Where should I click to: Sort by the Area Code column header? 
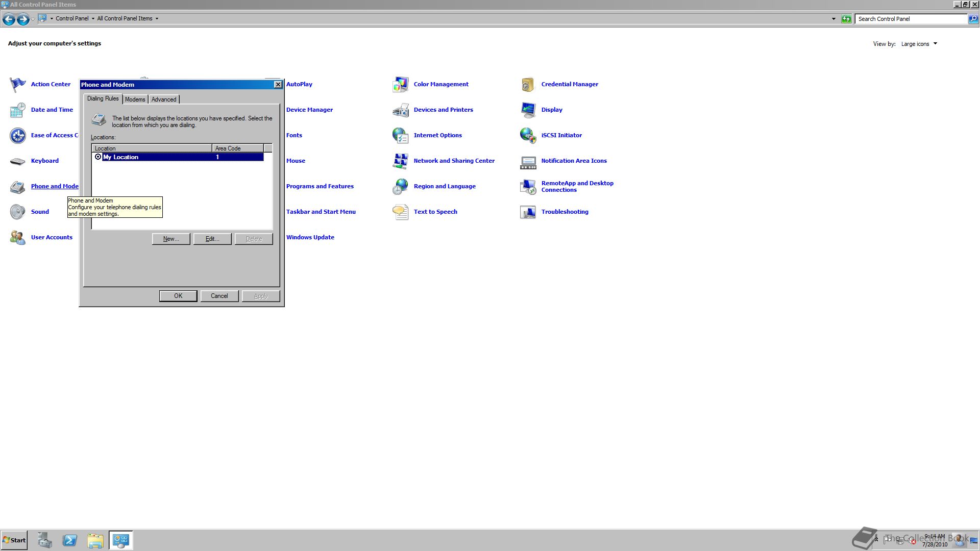click(238, 148)
